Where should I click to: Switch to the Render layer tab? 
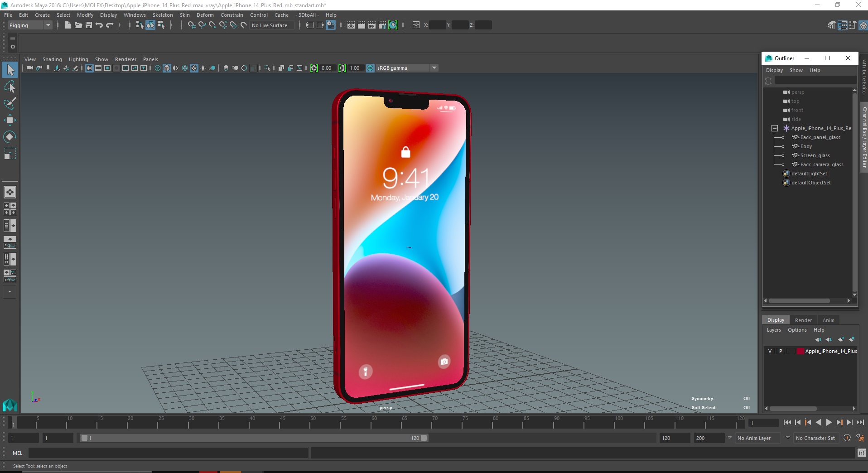803,320
